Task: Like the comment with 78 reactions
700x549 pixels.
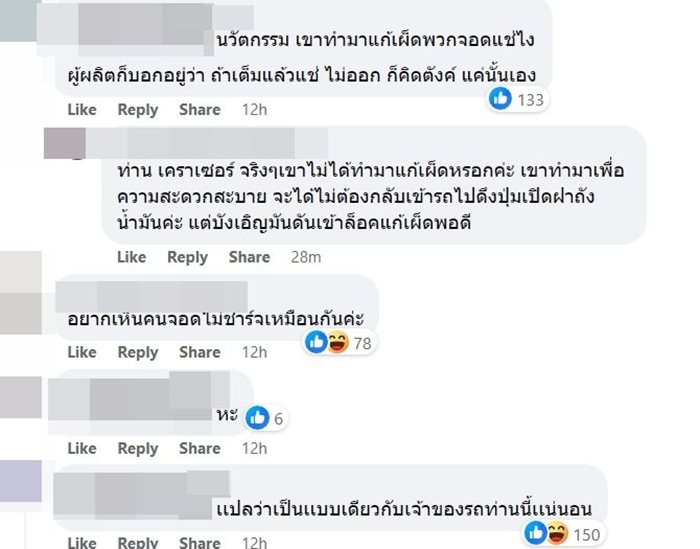Action: pyautogui.click(x=82, y=352)
